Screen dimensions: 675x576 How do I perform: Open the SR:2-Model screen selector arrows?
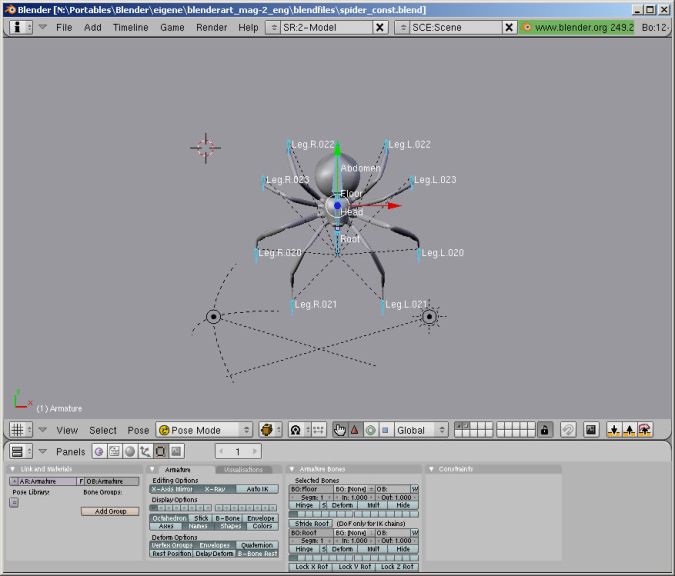[x=273, y=27]
